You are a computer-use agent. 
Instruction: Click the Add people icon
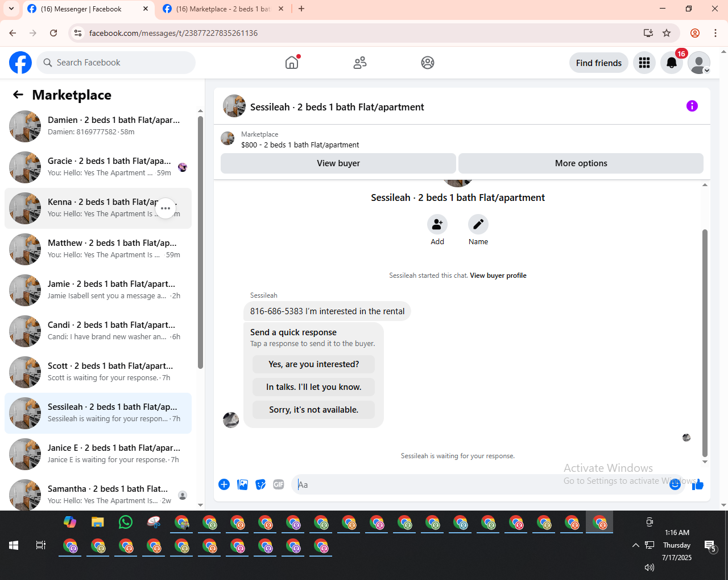[x=437, y=224]
